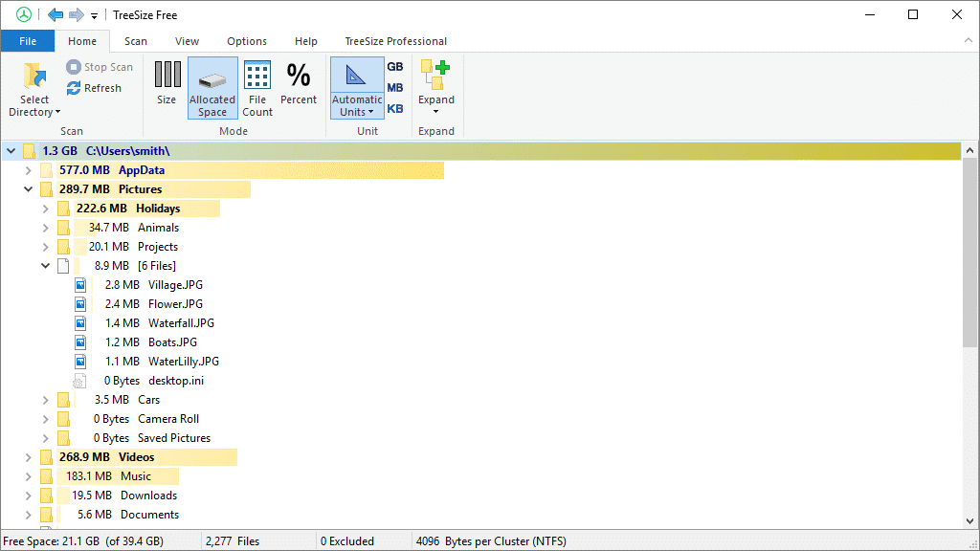Expand the Projects folder

point(45,247)
